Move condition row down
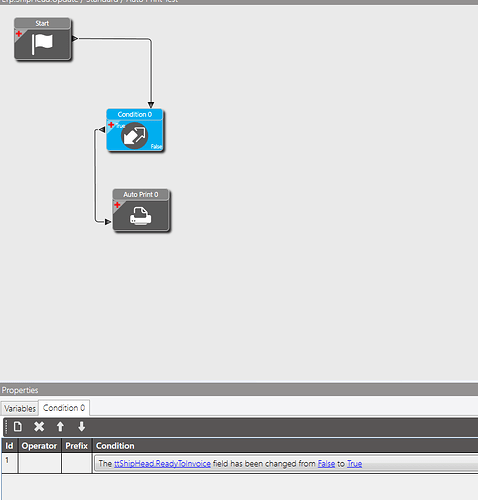This screenshot has width=478, height=500. (x=81, y=426)
